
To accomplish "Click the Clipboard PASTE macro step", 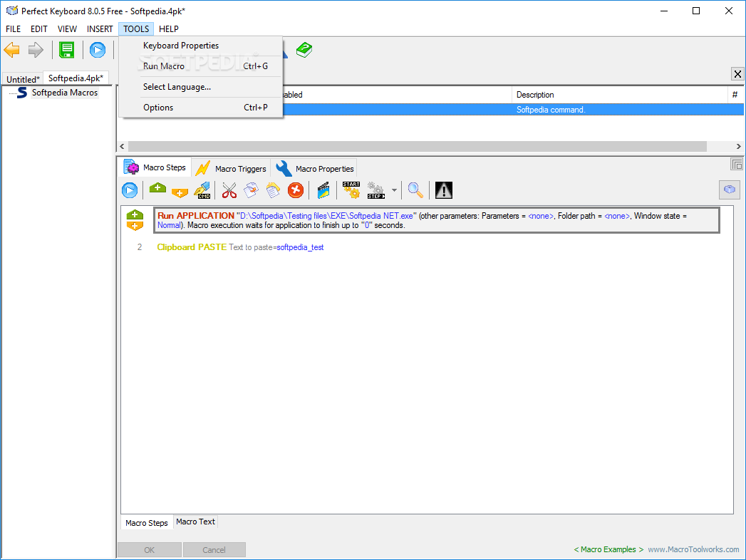I will click(x=240, y=247).
